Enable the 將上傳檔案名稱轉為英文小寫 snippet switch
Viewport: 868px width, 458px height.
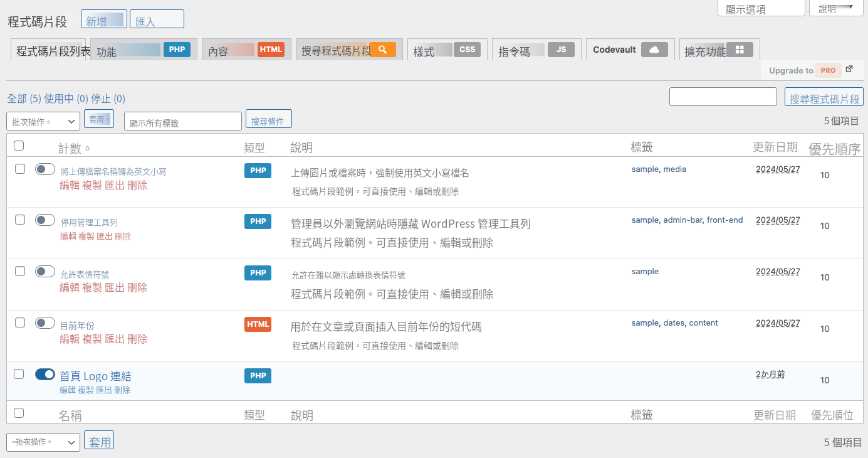[x=45, y=169]
